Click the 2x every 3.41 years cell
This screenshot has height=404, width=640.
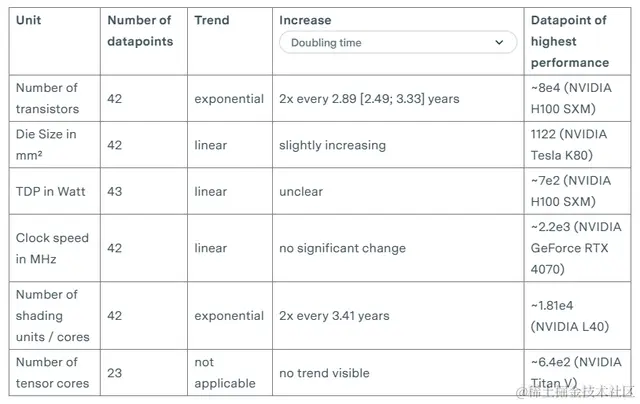[334, 316]
